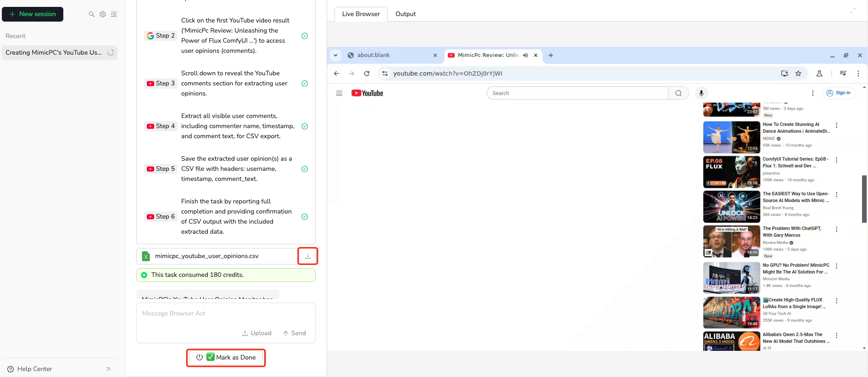Mute the MimicPc Review tab audio icon
This screenshot has height=377, width=868.
(526, 55)
